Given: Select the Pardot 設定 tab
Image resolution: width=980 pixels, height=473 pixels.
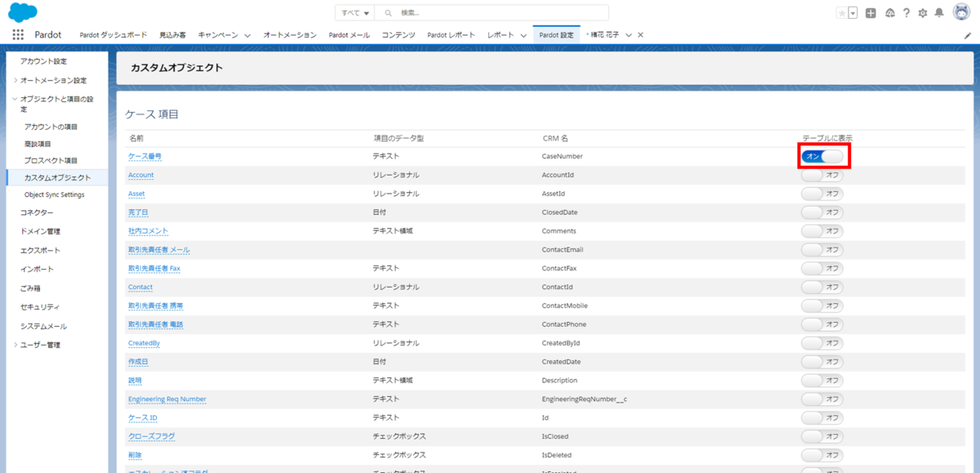Looking at the screenshot, I should (556, 35).
